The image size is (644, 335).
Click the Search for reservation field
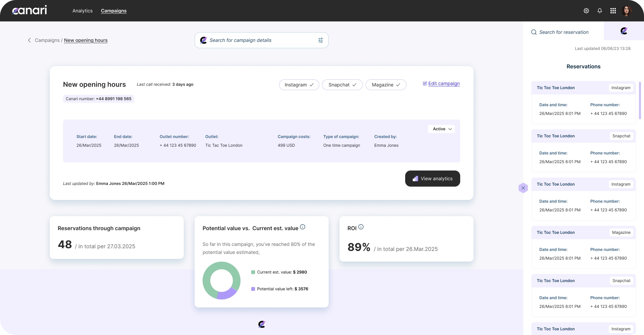tap(563, 32)
